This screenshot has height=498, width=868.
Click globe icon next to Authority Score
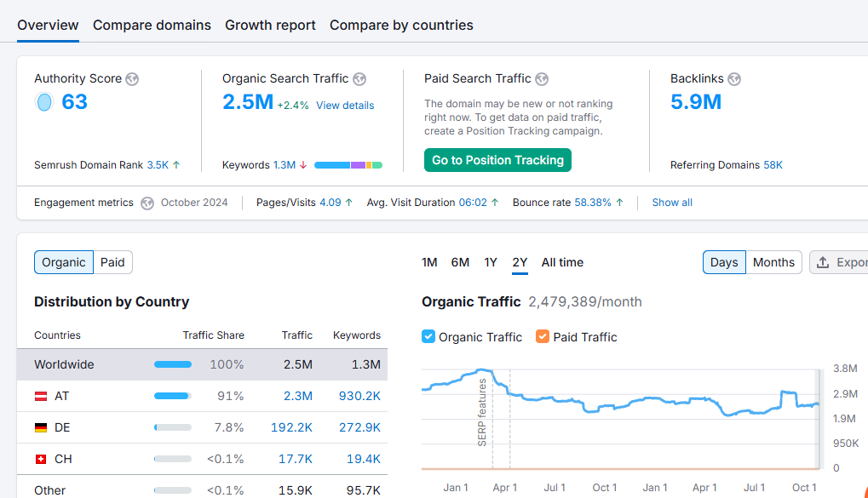tap(132, 79)
